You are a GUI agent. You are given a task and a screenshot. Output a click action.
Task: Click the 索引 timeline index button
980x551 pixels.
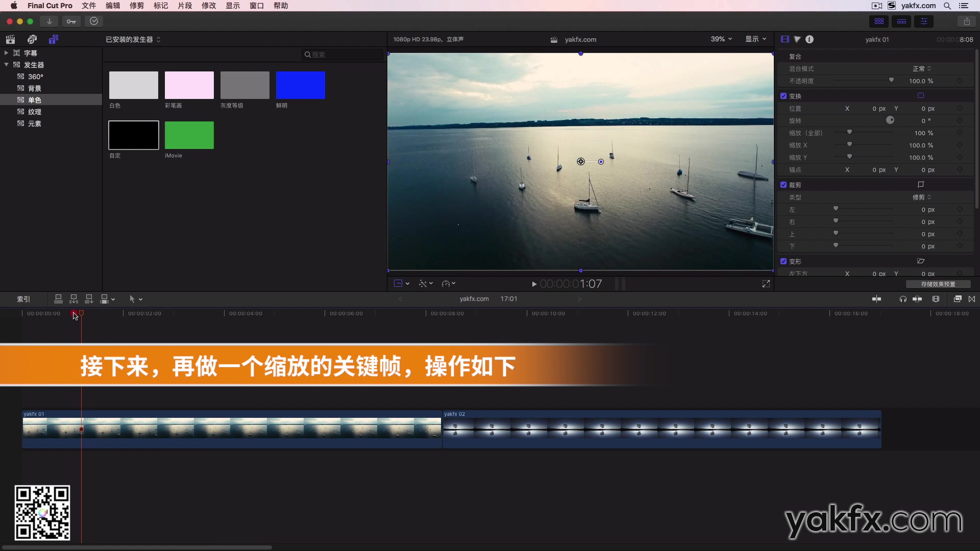pos(23,299)
